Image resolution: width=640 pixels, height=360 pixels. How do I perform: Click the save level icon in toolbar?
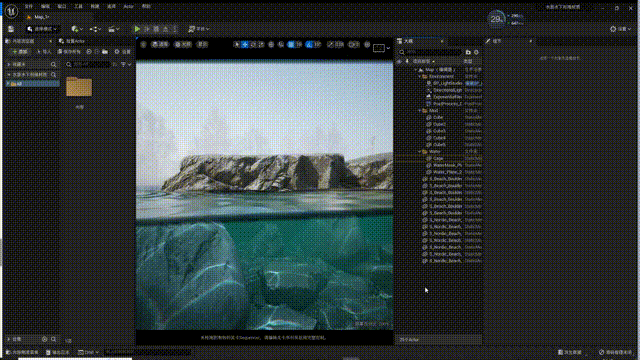point(11,29)
